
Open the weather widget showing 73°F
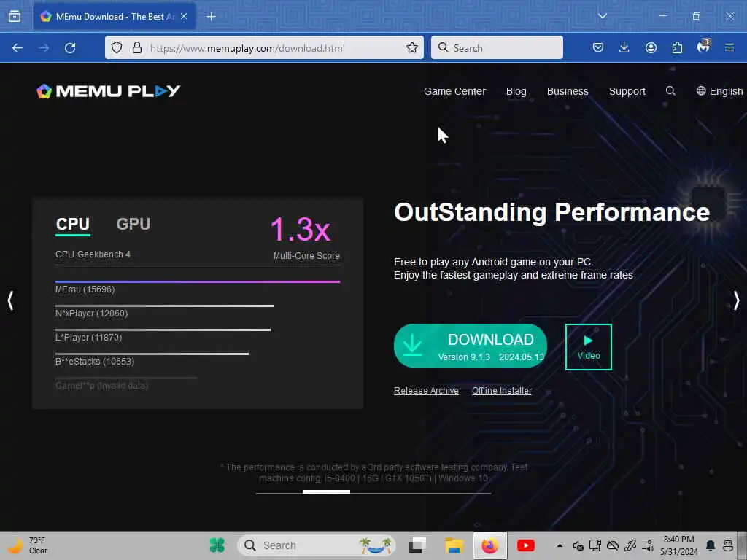coord(28,545)
